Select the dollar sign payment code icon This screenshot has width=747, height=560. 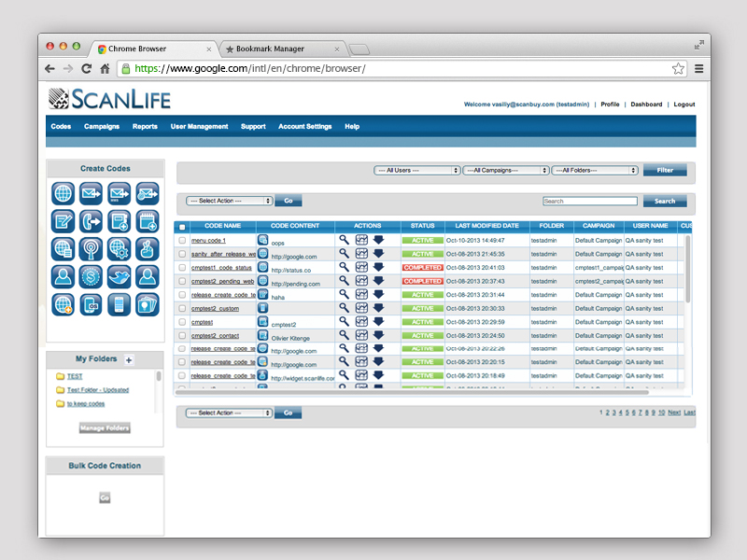pos(91,276)
